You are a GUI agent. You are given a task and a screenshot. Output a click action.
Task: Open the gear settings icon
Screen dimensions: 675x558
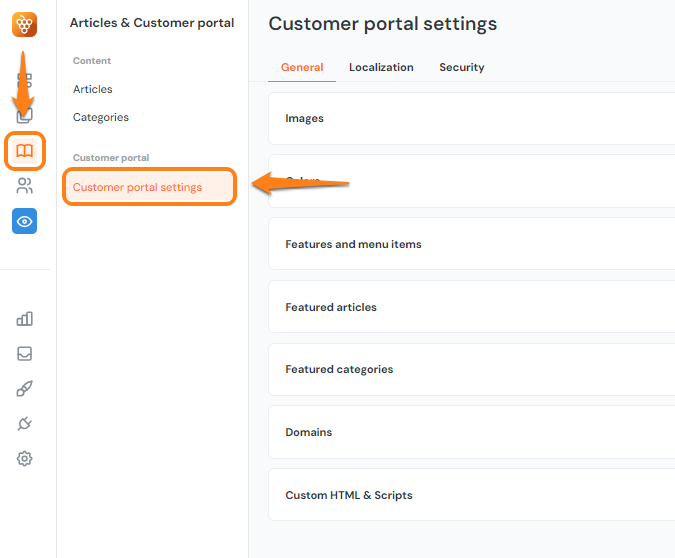25,459
